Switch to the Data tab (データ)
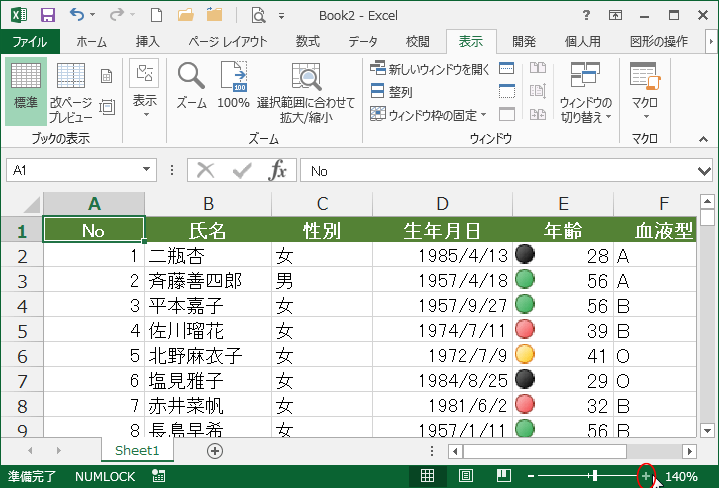The width and height of the screenshot is (719, 488). click(363, 41)
